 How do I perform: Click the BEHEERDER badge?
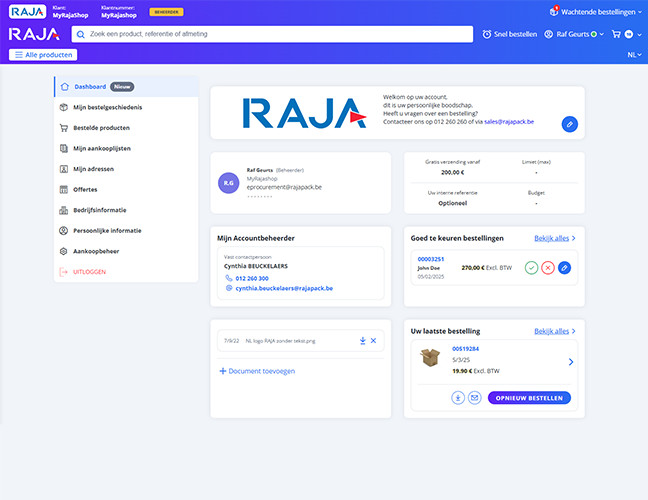pos(167,12)
